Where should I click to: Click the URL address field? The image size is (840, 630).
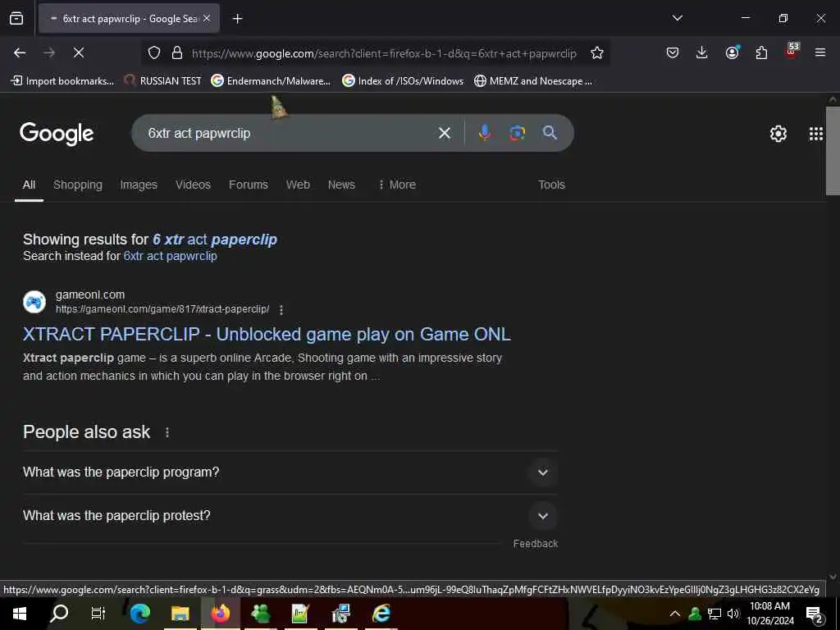[384, 53]
